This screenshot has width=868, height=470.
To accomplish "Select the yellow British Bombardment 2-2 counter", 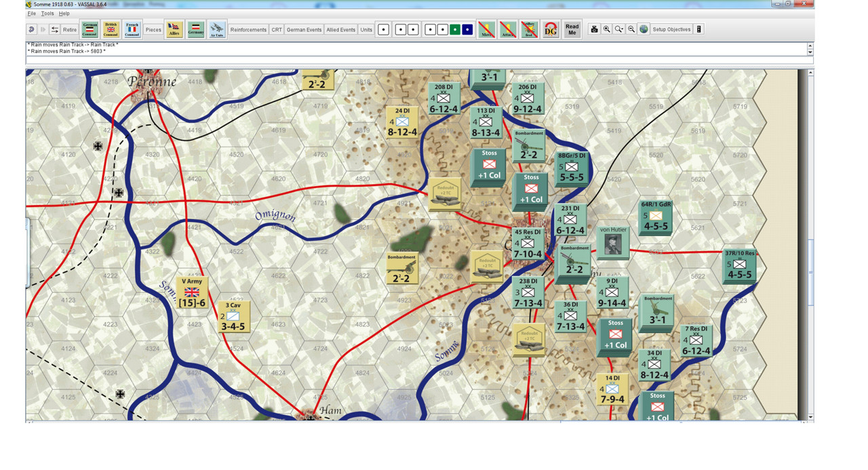I will coord(401,269).
